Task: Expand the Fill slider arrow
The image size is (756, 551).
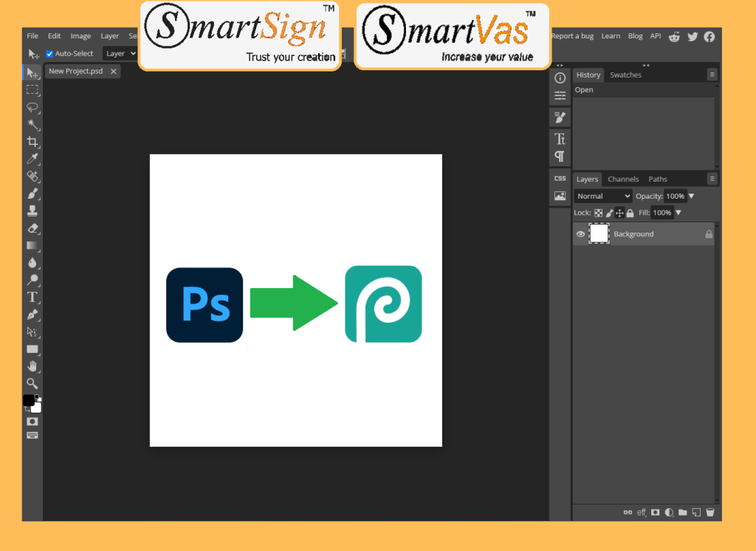Action: 678,213
